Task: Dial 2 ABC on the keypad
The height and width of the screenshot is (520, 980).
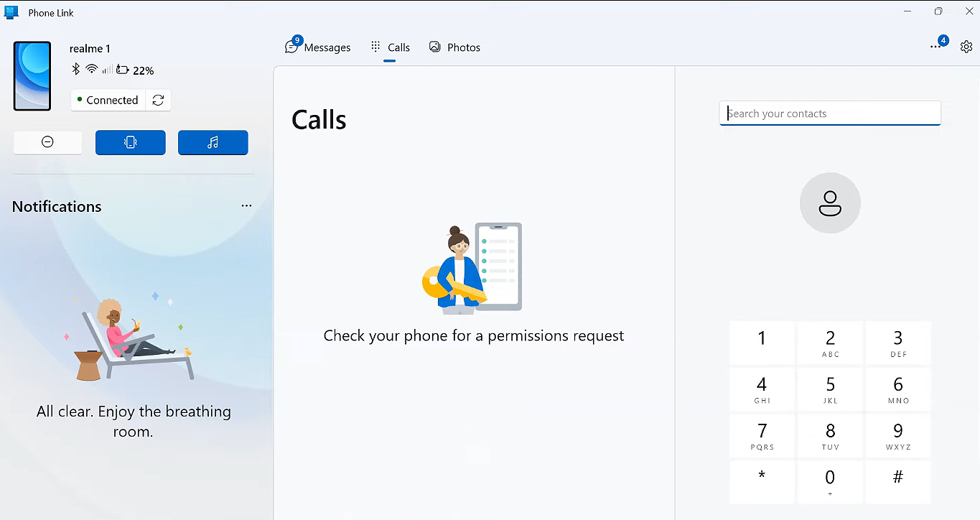Action: 830,343
